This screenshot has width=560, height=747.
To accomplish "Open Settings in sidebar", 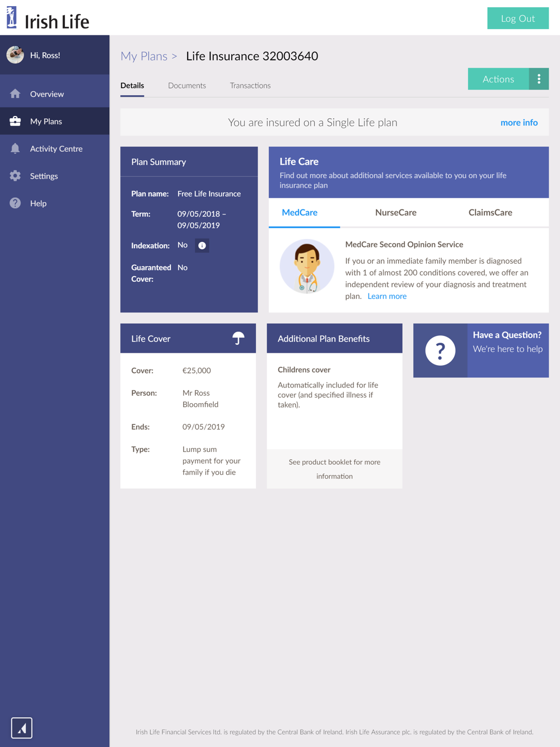I will coord(54,176).
